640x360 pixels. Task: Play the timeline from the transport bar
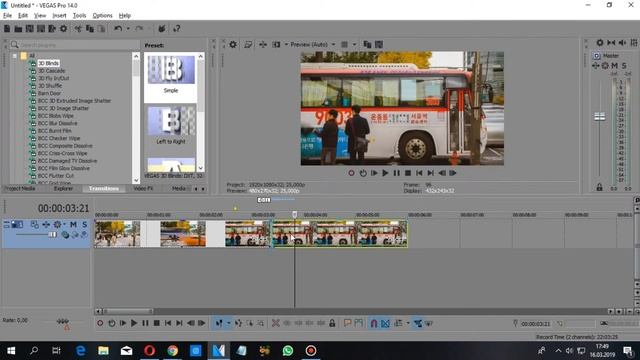click(134, 323)
